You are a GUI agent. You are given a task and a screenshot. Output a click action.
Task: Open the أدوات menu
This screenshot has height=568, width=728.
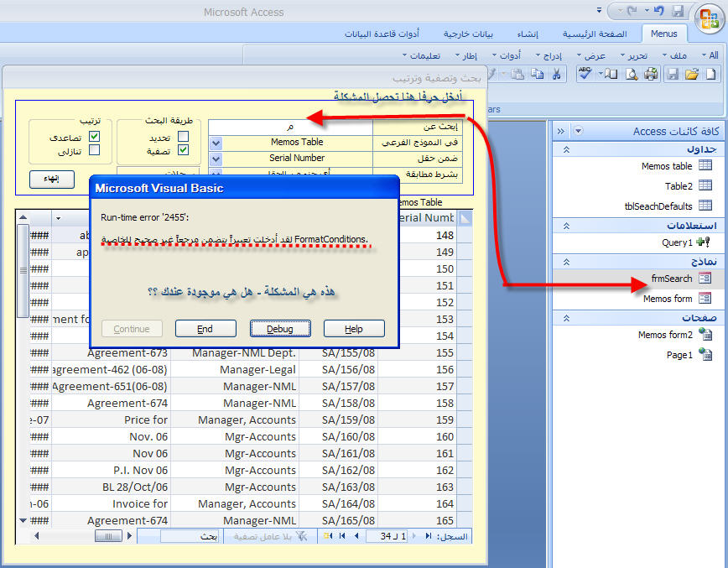[507, 55]
